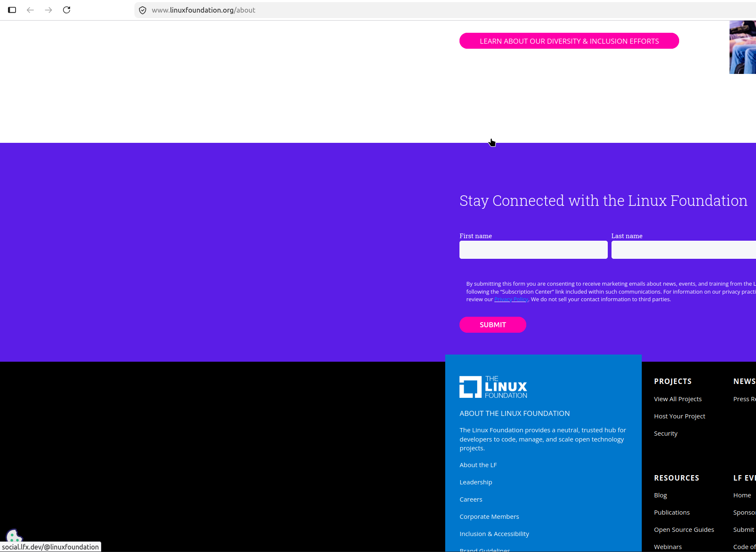Open Host Your Project link

(x=680, y=416)
